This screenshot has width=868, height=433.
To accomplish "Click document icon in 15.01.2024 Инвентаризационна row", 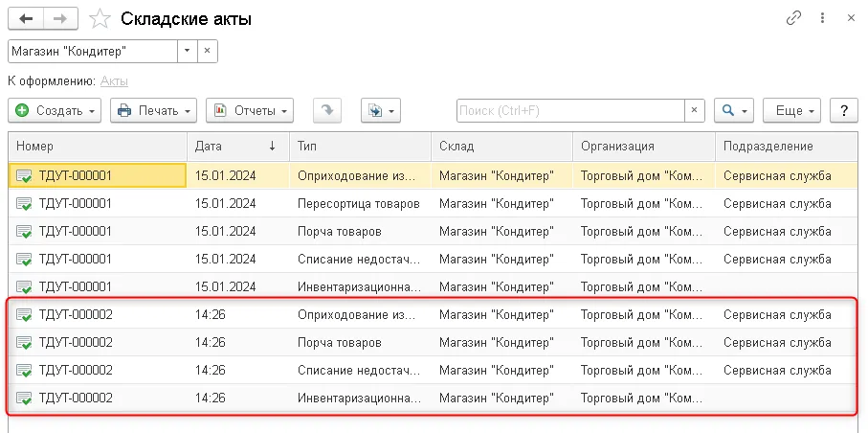I will [x=24, y=287].
